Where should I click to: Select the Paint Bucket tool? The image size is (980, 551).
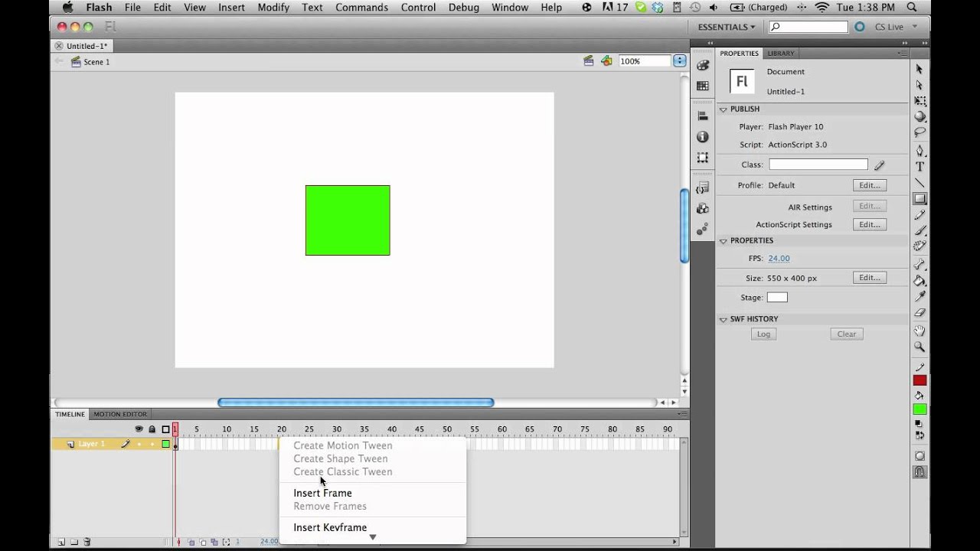tap(920, 281)
